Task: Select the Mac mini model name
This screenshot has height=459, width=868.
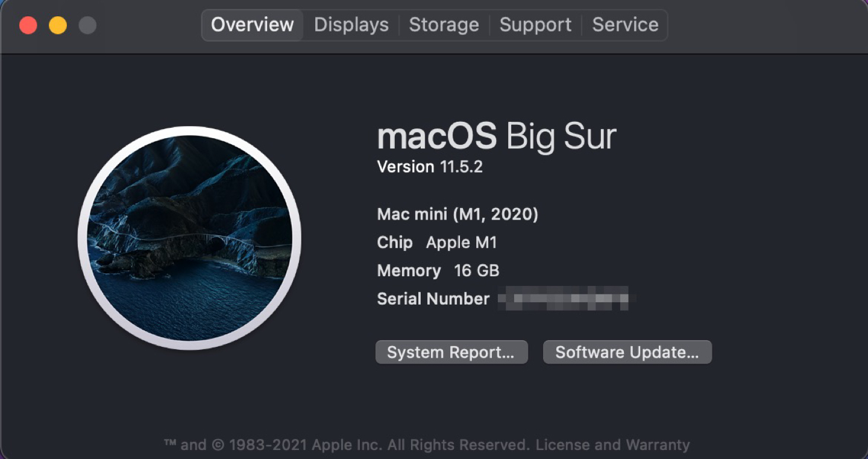Action: 457,214
